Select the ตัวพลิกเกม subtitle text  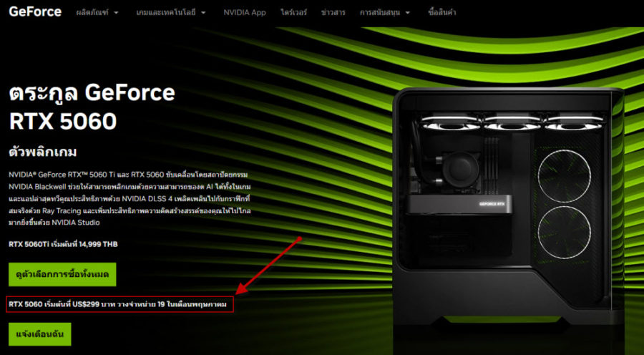[x=43, y=152]
